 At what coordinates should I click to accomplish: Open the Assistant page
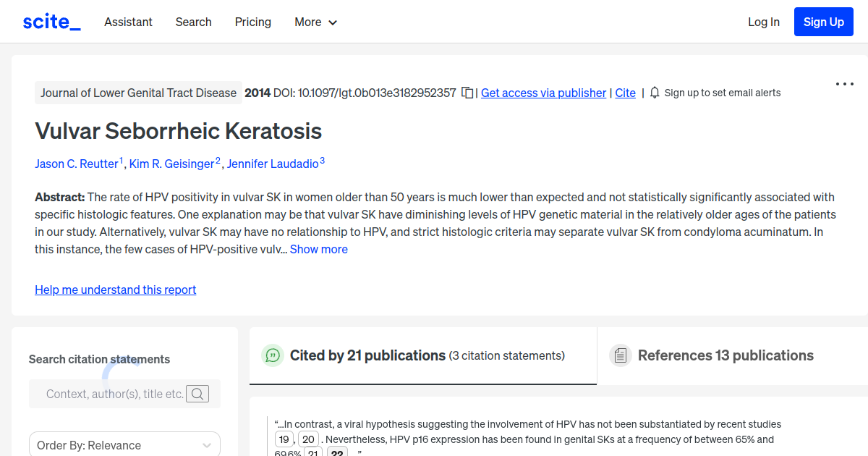[x=128, y=22]
